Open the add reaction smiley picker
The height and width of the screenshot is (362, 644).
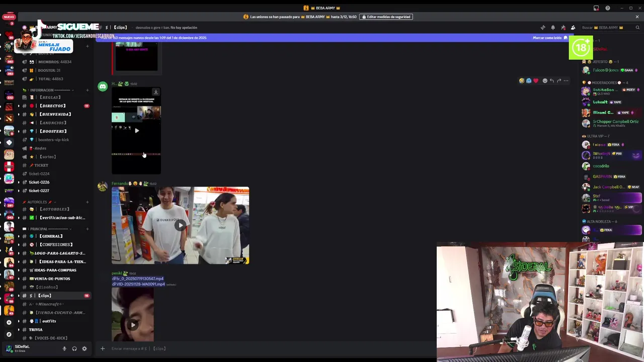point(545,80)
